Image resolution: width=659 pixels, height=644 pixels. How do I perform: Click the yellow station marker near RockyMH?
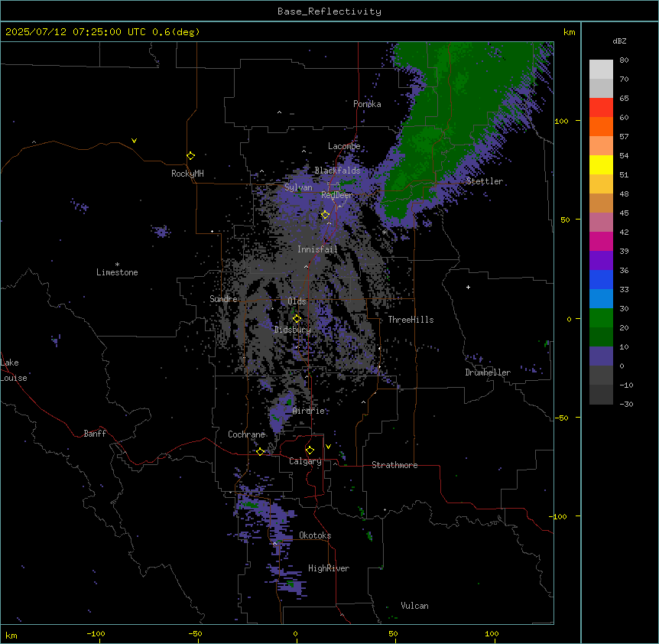pos(191,156)
